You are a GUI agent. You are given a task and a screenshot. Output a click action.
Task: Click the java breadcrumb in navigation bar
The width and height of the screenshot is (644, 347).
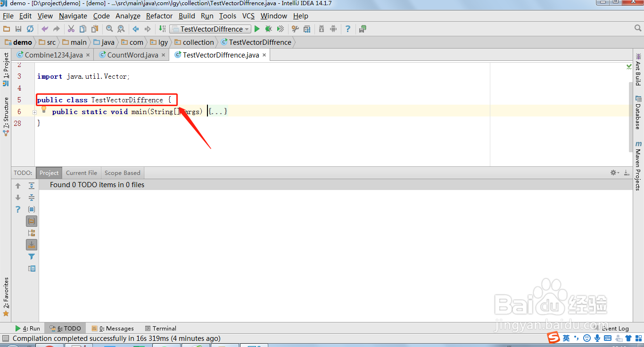[104, 42]
